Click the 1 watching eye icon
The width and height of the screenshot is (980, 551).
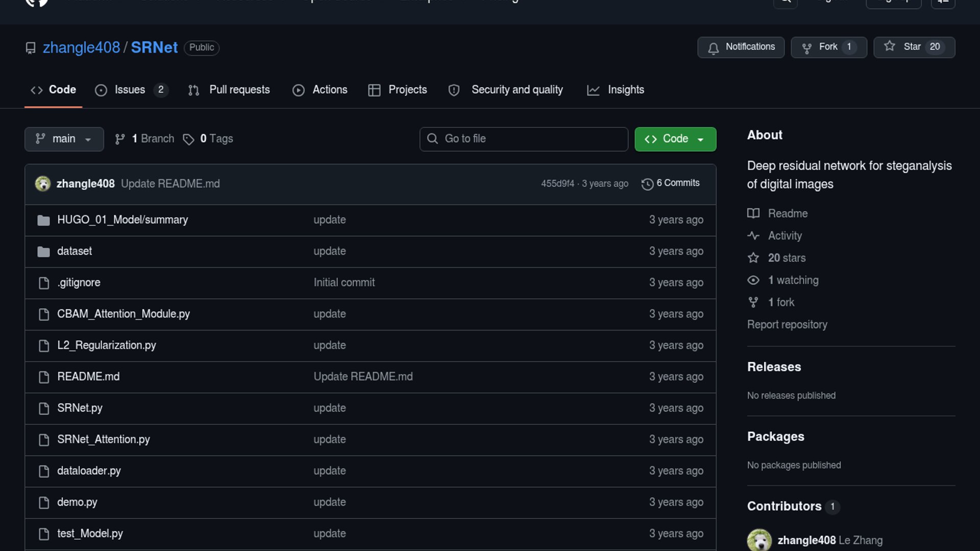point(753,280)
